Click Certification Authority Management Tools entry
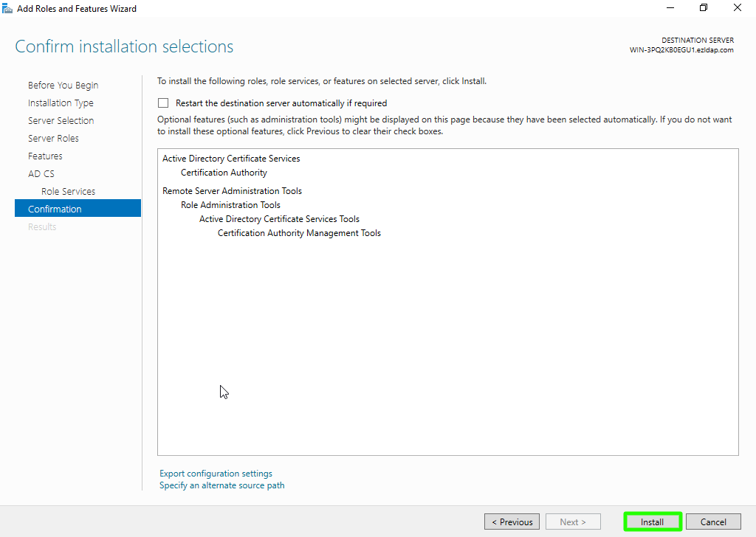756x537 pixels. pyautogui.click(x=299, y=233)
